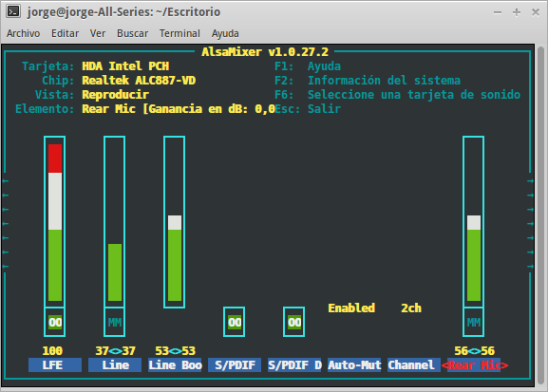Open the Ver menu
The image size is (548, 392).
coord(98,33)
